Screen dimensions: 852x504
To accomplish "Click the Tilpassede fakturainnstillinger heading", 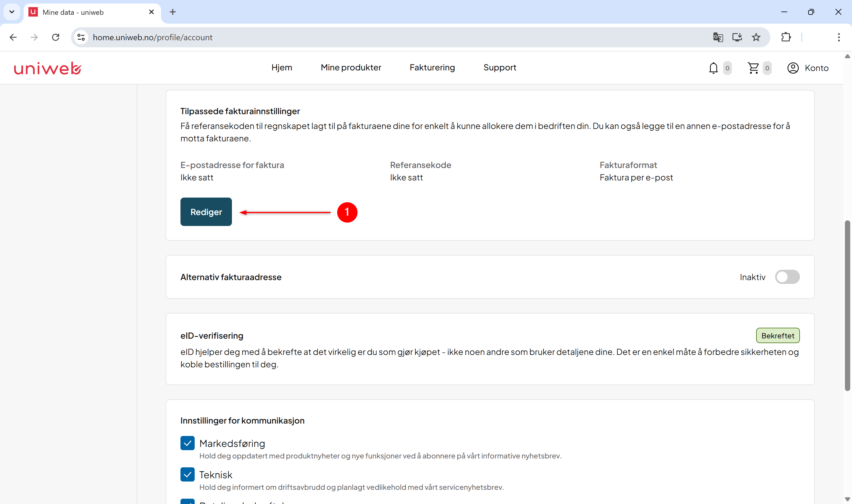I will coord(240,111).
